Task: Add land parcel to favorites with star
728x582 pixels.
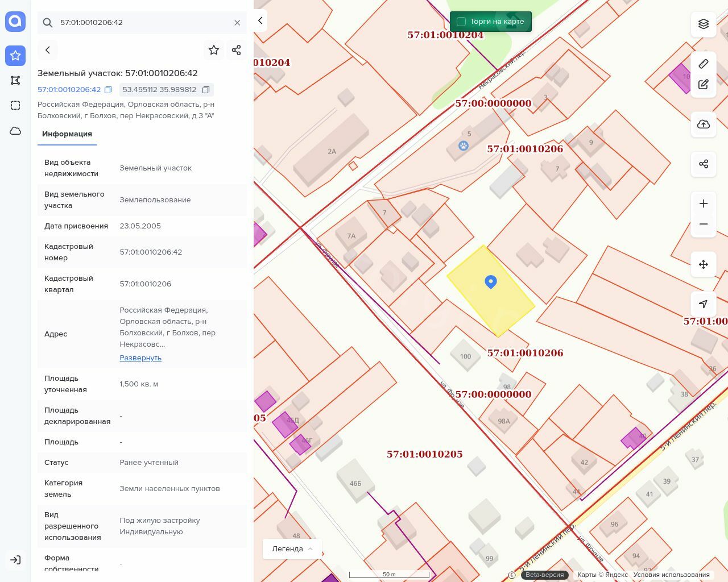Action: (214, 50)
